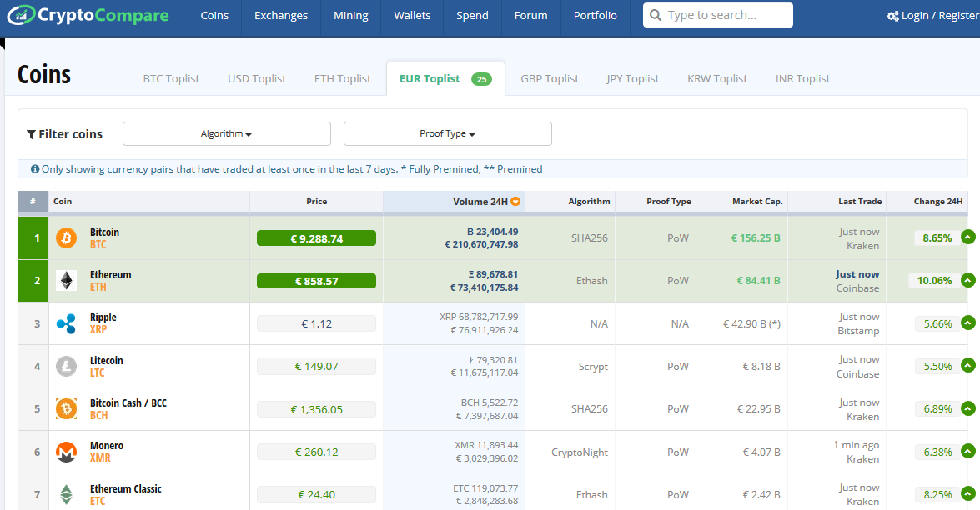Click Ripple's green up-arrow change icon
980x510 pixels.
(x=968, y=322)
